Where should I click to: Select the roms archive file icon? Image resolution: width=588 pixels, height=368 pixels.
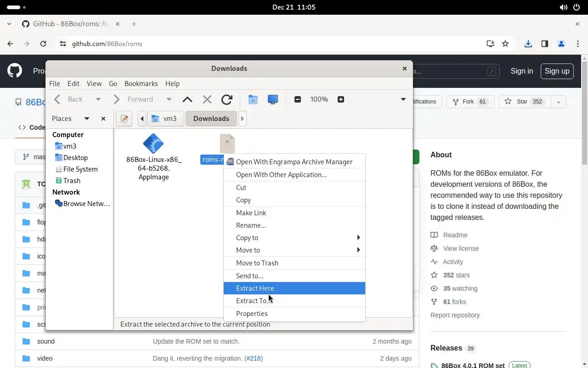click(227, 144)
